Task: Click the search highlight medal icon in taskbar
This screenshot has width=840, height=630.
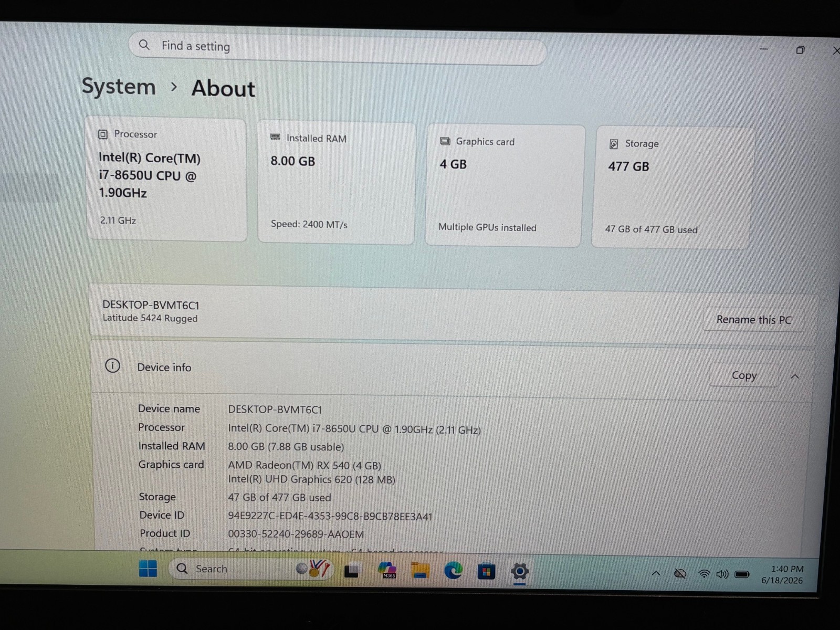Action: click(x=313, y=569)
